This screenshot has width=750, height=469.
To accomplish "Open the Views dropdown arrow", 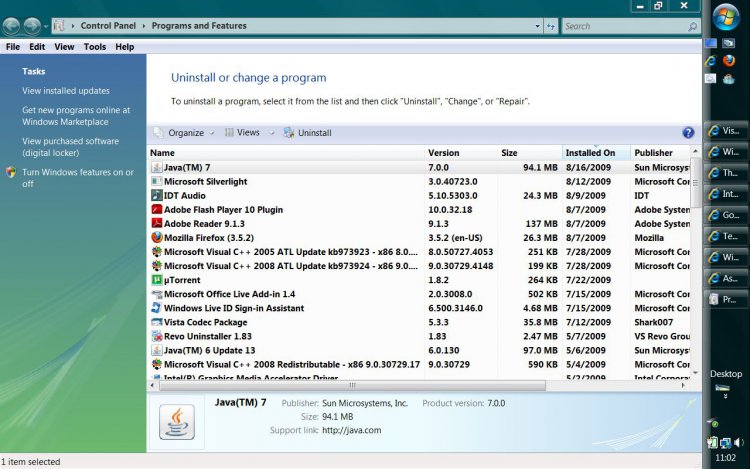I will tap(271, 133).
